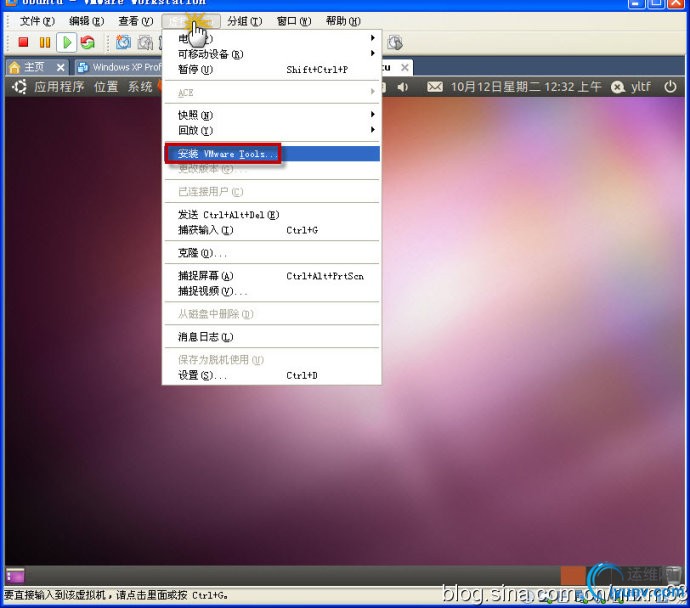Open 设置(S)... from the menu
The height and width of the screenshot is (608, 690).
pos(272,375)
